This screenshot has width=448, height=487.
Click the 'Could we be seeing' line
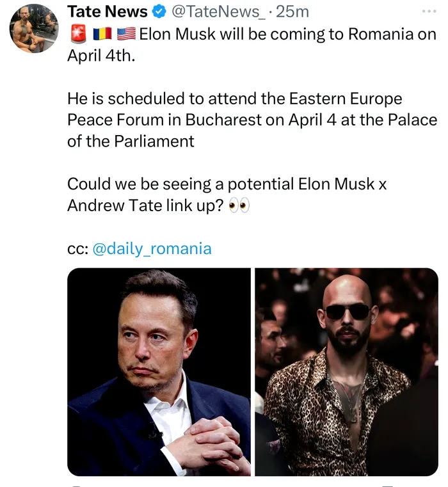tap(227, 184)
